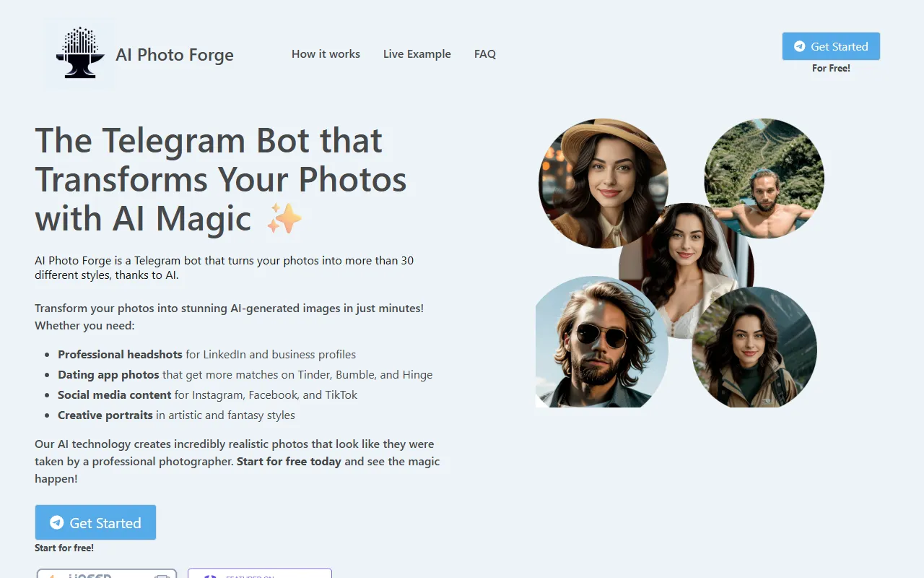Select the man with sunglasses portrait
924x578 pixels.
602,342
